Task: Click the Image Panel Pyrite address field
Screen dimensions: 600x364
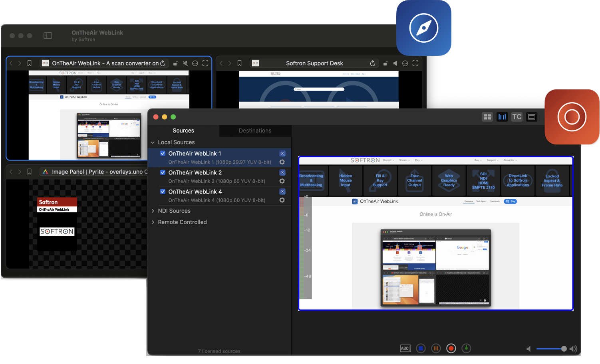Action: tap(93, 172)
